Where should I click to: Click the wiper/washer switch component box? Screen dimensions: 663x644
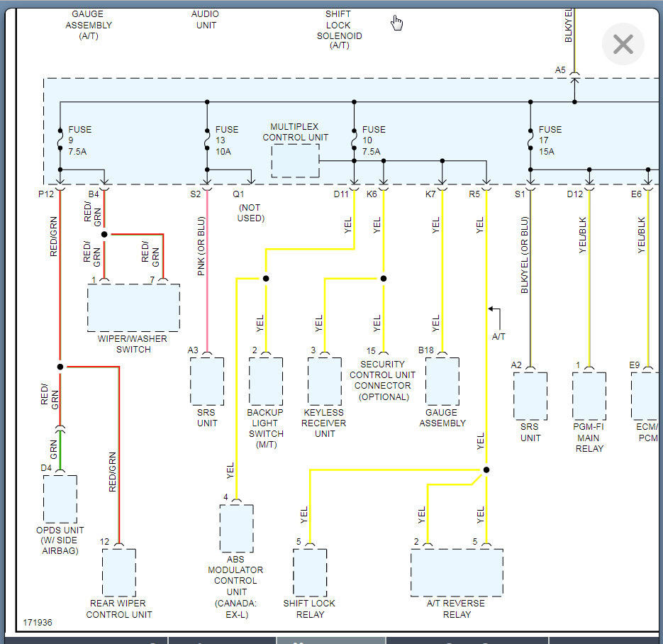[x=133, y=307]
